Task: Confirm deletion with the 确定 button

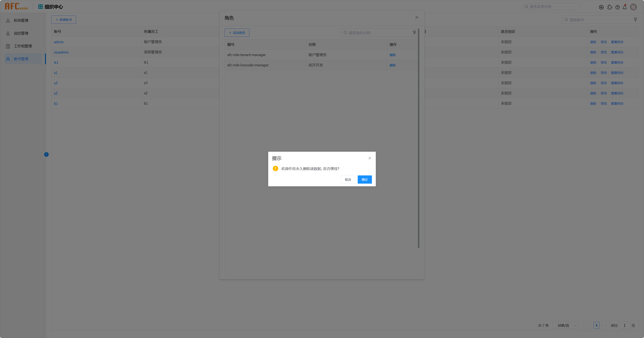Action: [x=365, y=180]
